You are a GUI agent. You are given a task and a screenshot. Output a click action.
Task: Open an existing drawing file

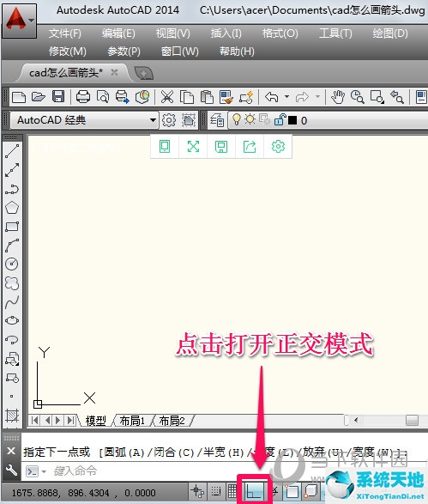(x=39, y=97)
